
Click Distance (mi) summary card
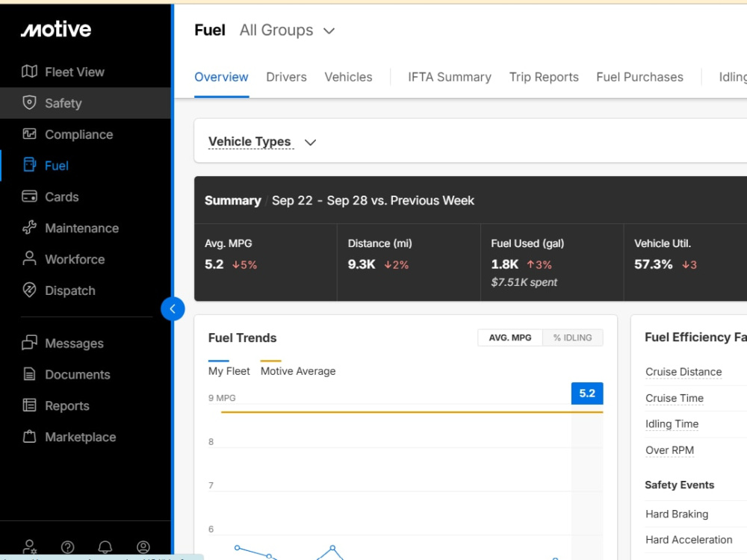click(409, 262)
